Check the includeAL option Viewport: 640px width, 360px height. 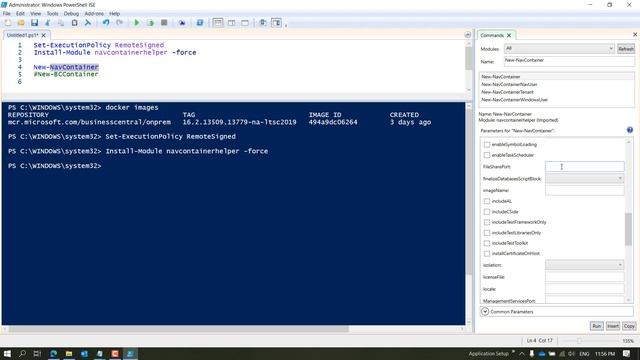(x=487, y=201)
